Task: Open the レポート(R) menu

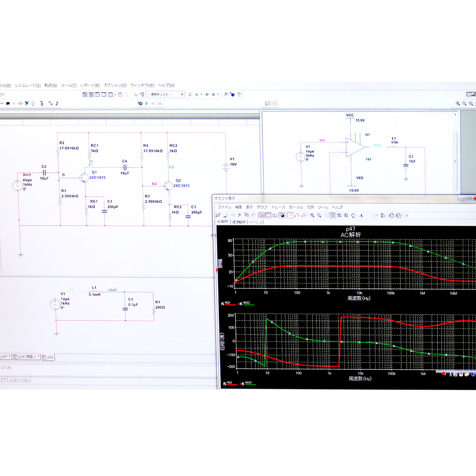Action: [x=90, y=85]
